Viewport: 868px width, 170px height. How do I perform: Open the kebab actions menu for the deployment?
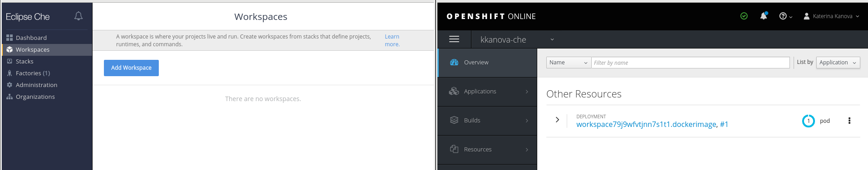[x=849, y=121]
